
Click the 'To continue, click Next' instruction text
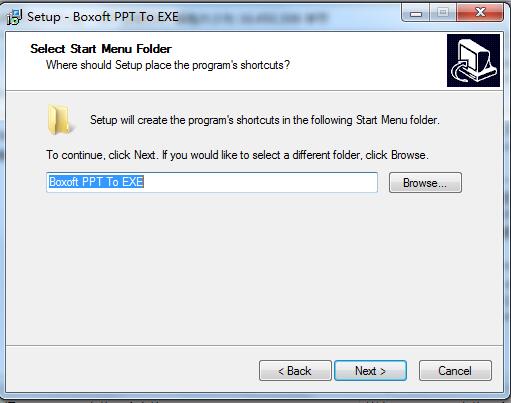237,155
